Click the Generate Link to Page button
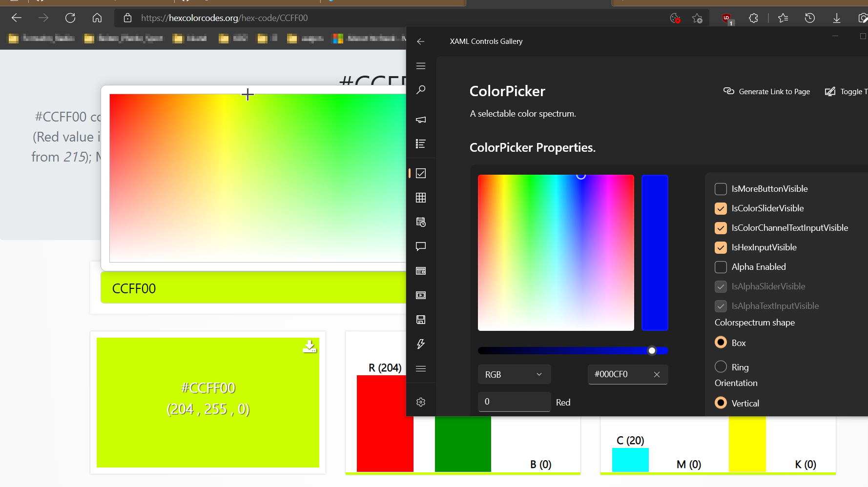This screenshot has height=487, width=868. pos(766,91)
